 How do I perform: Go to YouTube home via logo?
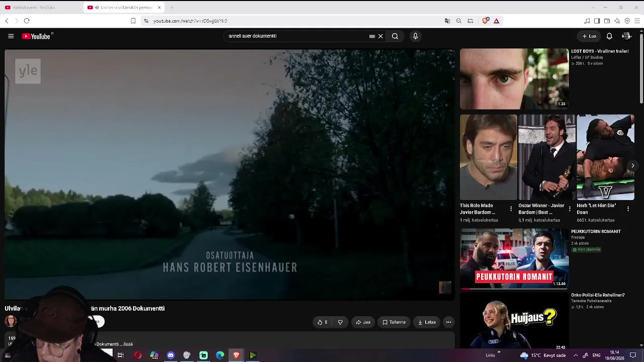pyautogui.click(x=37, y=36)
